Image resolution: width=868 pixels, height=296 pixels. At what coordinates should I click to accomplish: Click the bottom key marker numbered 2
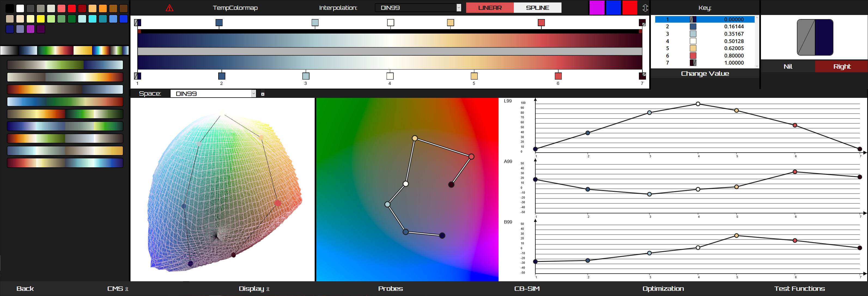point(222,76)
